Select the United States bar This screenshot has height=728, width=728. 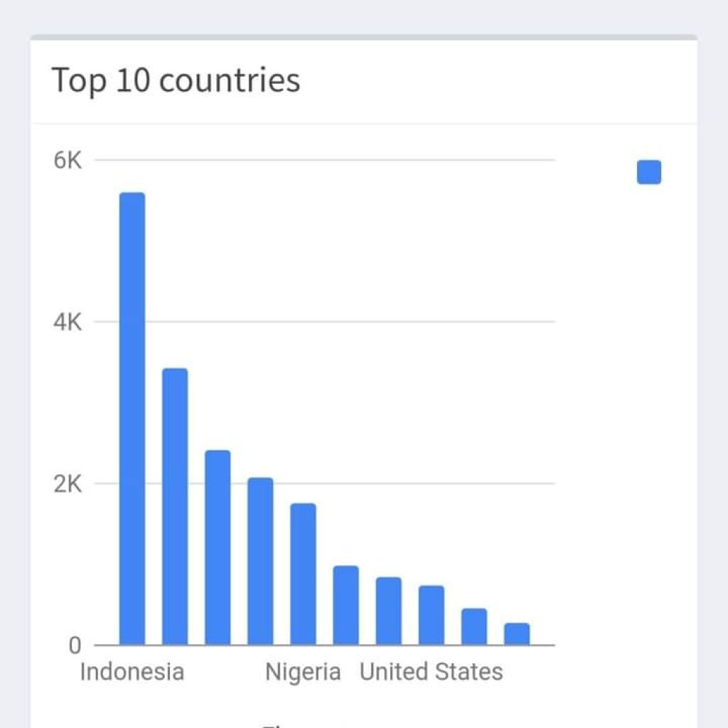pos(432,615)
